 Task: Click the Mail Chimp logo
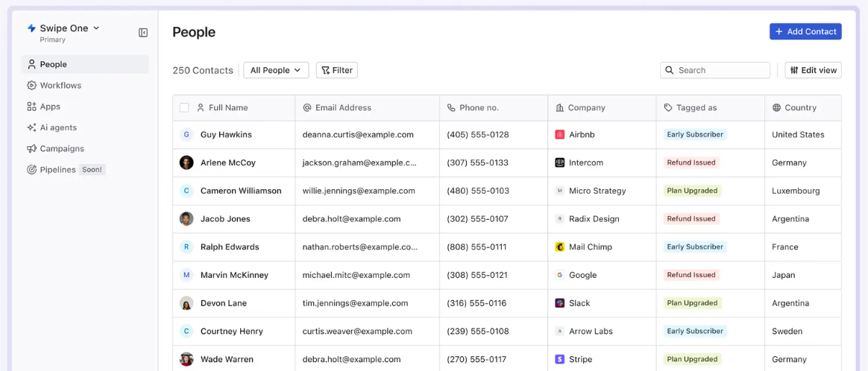click(560, 247)
